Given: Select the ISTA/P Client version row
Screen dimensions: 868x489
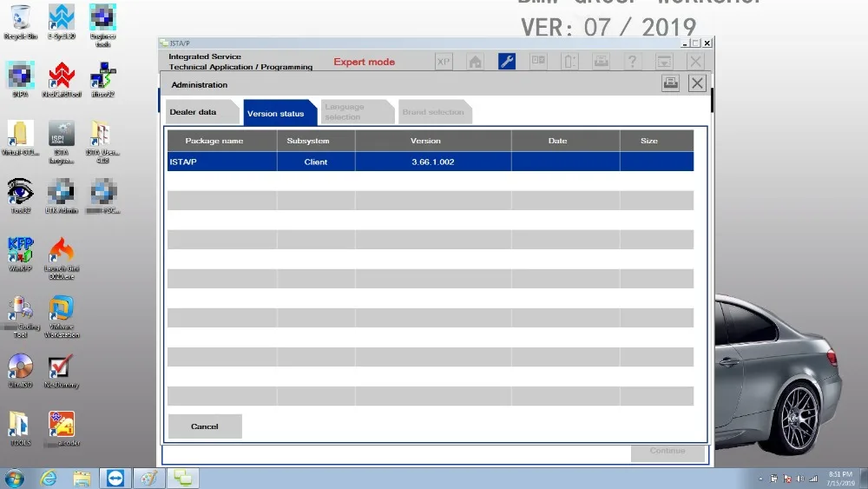Looking at the screenshot, I should click(431, 162).
